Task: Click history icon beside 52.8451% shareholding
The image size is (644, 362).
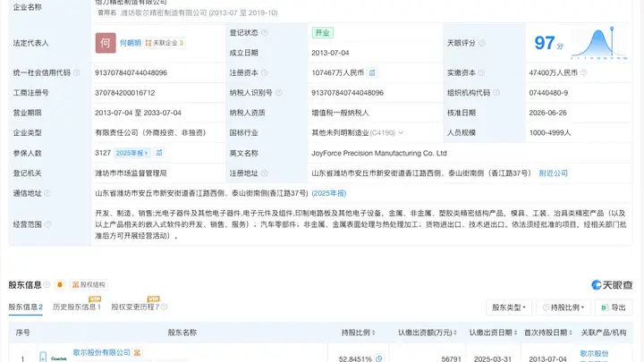Action: coord(378,358)
